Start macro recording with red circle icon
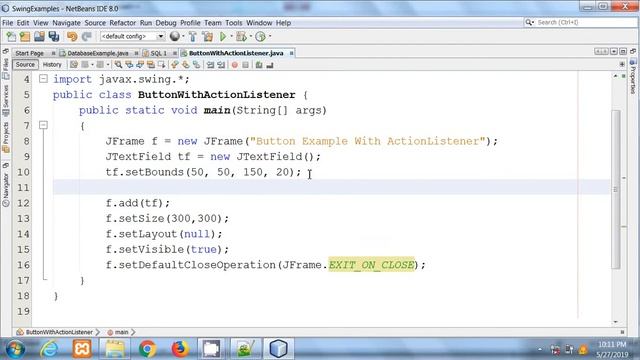Viewport: 640px width, 360px height. pyautogui.click(x=235, y=64)
